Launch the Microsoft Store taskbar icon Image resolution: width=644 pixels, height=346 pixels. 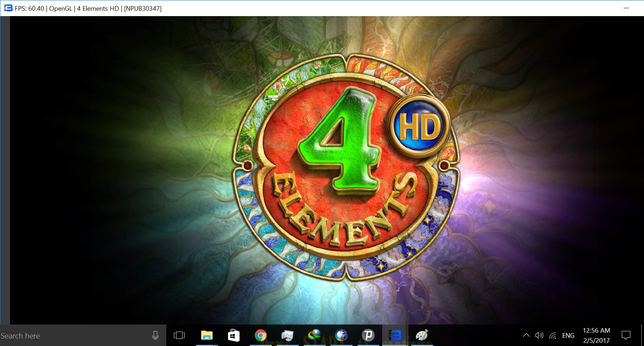click(234, 336)
